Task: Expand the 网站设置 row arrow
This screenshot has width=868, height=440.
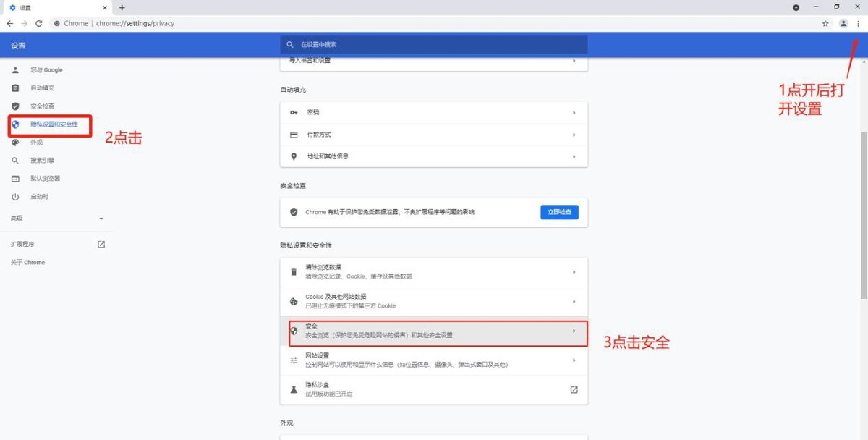Action: (x=574, y=360)
